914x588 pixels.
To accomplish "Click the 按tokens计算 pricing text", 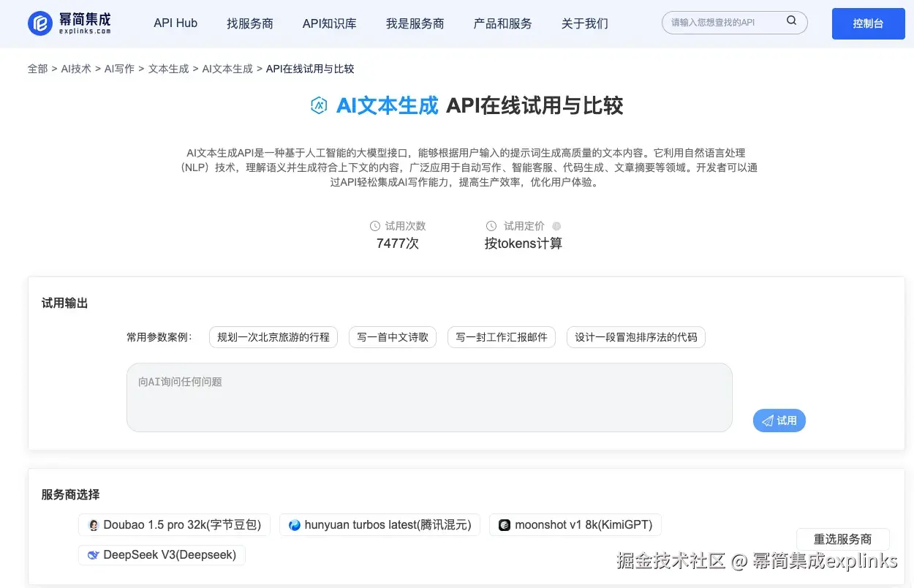I will 524,244.
